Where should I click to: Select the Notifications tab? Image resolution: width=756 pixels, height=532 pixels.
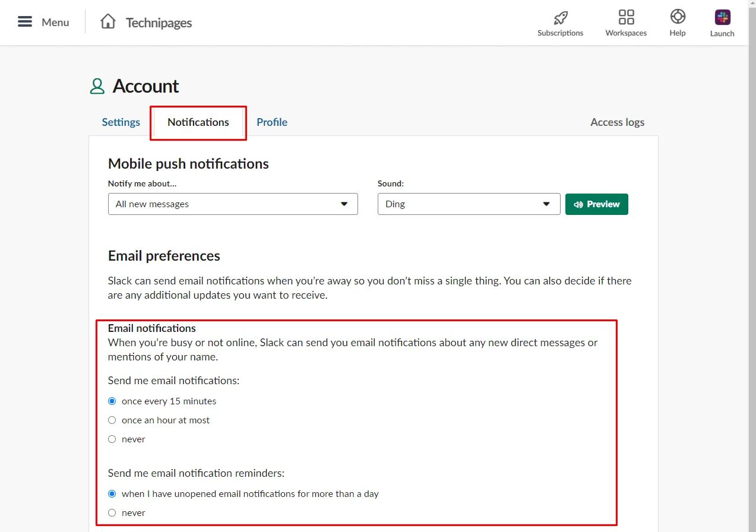click(198, 122)
